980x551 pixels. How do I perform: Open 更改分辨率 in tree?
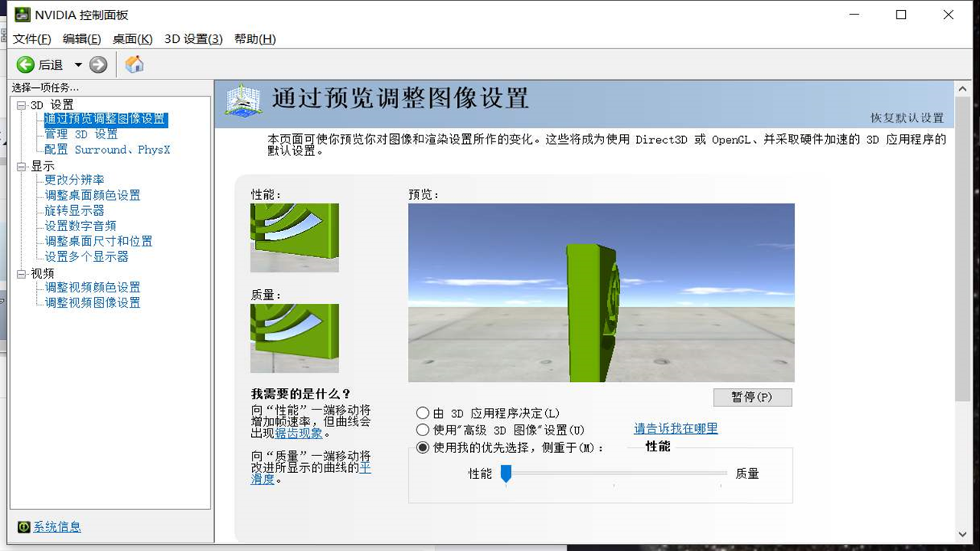(74, 180)
